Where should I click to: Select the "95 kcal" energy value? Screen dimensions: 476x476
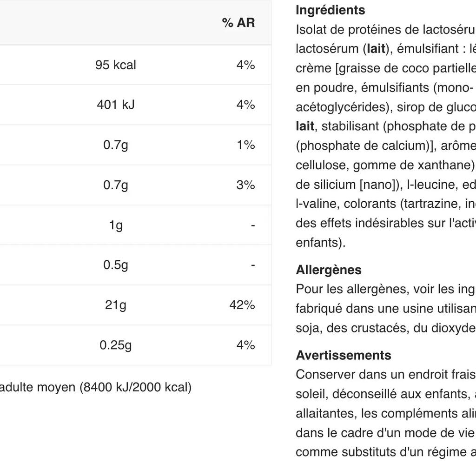(116, 65)
